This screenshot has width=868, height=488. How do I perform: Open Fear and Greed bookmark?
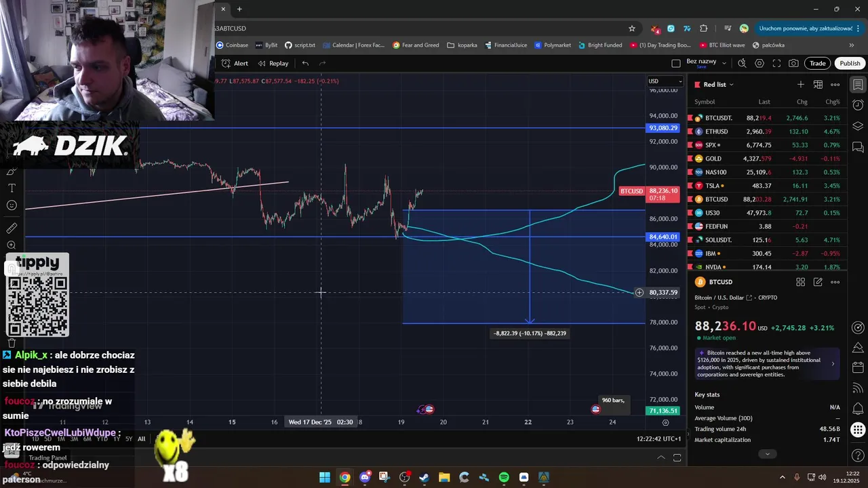click(416, 45)
